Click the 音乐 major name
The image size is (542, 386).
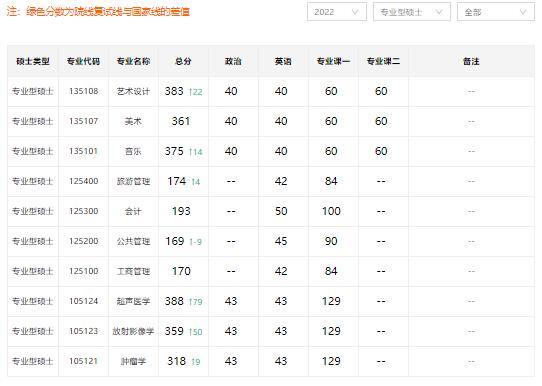(133, 151)
